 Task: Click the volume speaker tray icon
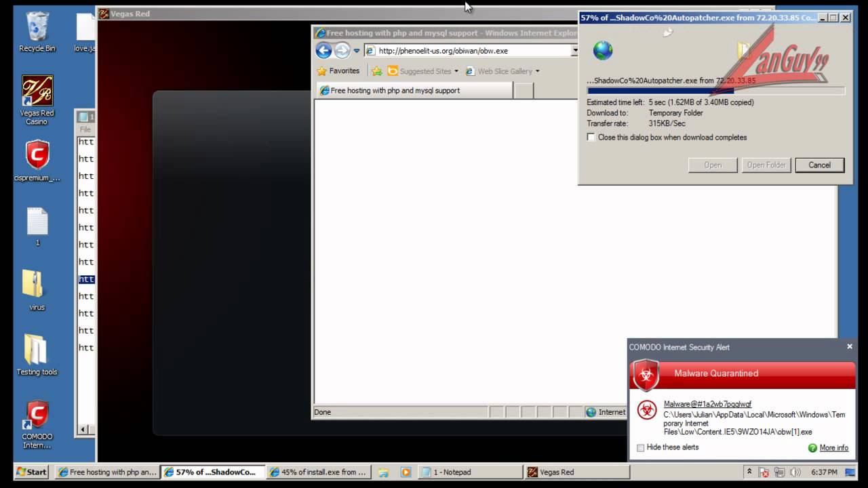tap(795, 472)
